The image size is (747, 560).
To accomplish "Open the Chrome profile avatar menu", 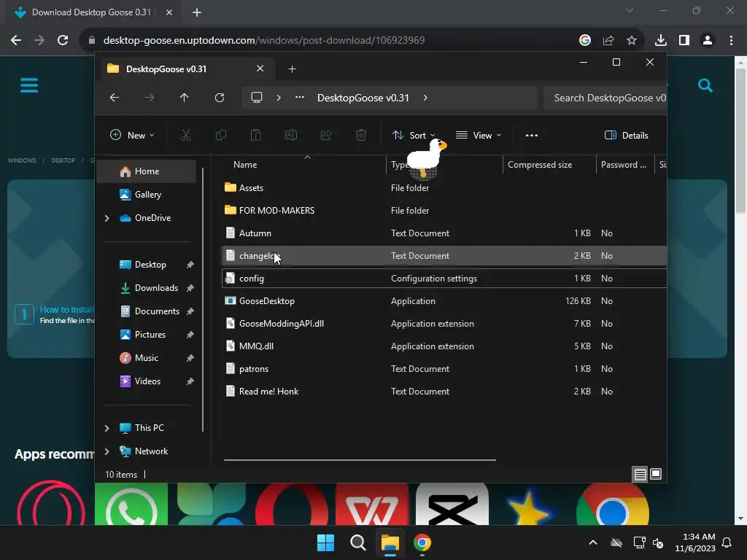I will [x=708, y=41].
